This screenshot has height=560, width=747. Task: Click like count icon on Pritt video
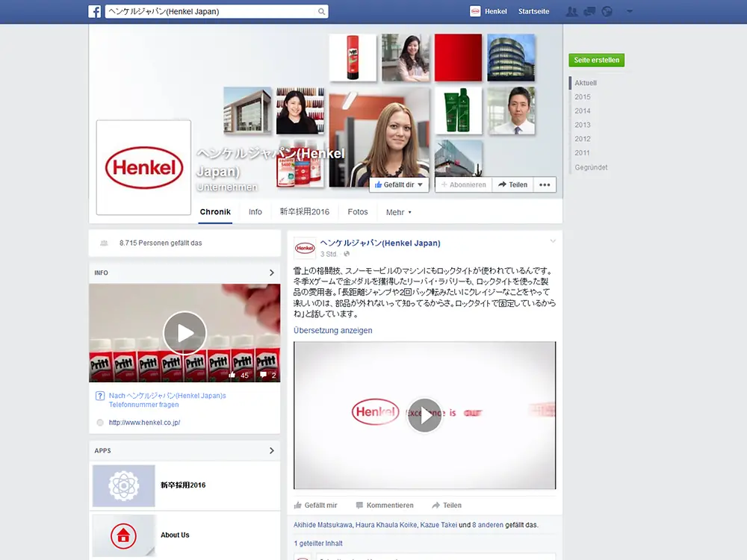(232, 376)
